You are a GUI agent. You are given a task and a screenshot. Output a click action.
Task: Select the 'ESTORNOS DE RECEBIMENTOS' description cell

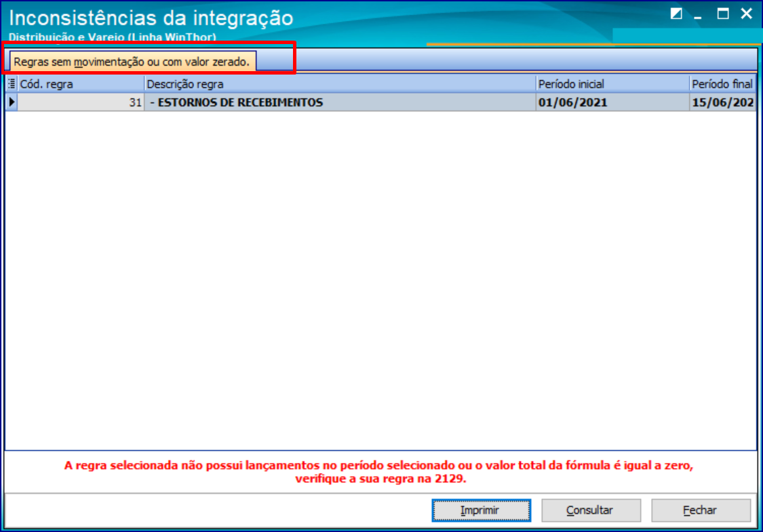point(340,102)
